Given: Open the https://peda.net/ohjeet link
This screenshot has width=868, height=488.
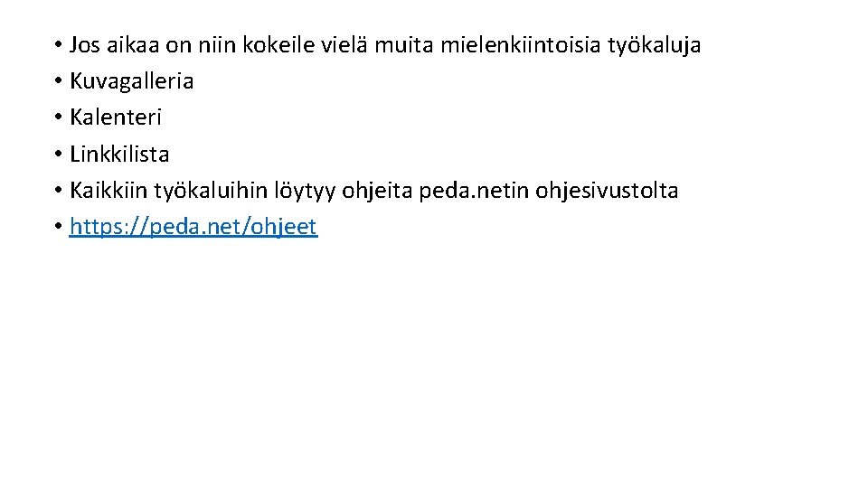Looking at the screenshot, I should coord(193,227).
